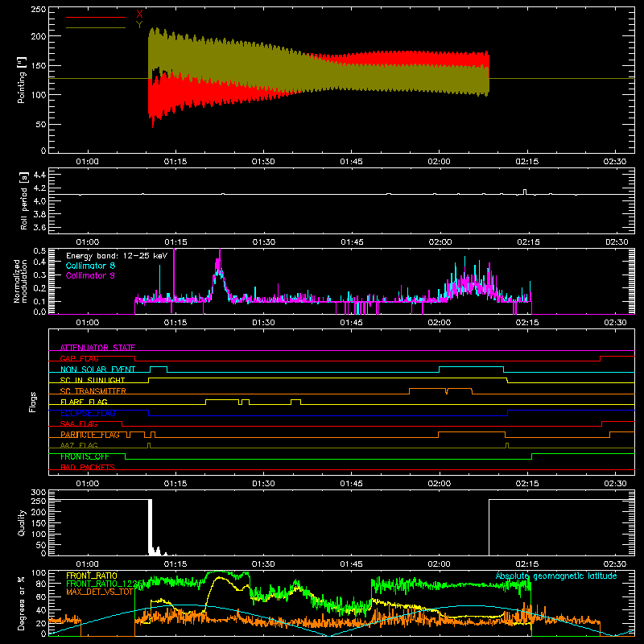The width and height of the screenshot is (644, 644).
Task: Click the 'Pointing' y-axis title
Action: (22, 80)
